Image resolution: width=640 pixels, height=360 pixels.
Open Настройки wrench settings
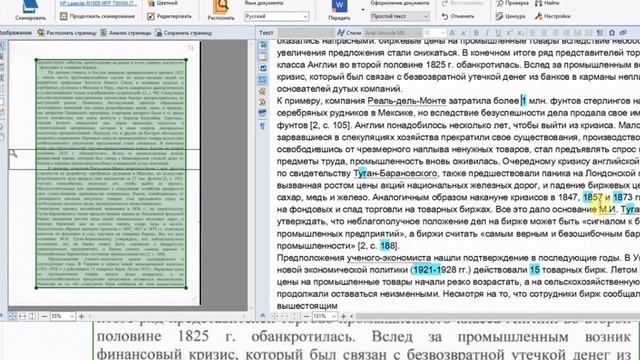point(553,16)
